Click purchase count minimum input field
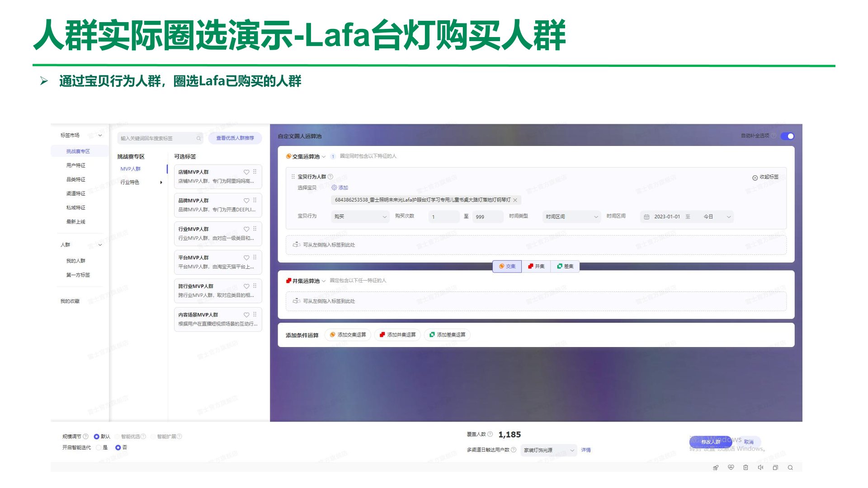Screen dimensions: 868x488 pyautogui.click(x=443, y=217)
